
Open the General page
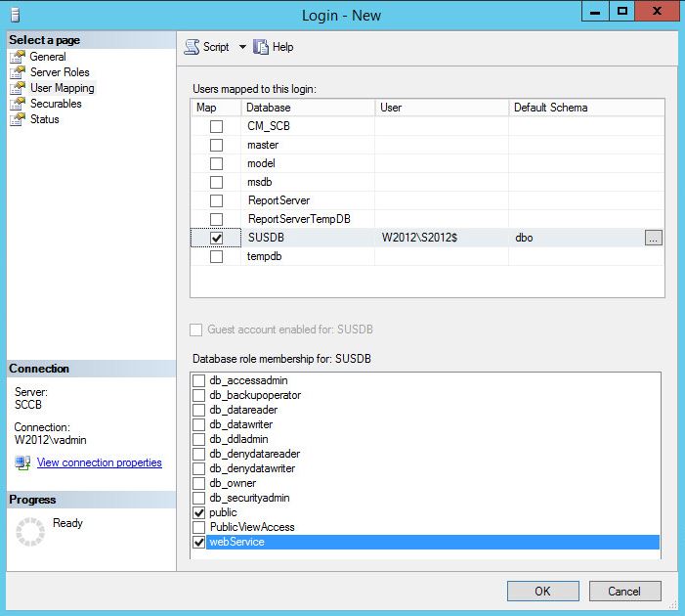[48, 57]
